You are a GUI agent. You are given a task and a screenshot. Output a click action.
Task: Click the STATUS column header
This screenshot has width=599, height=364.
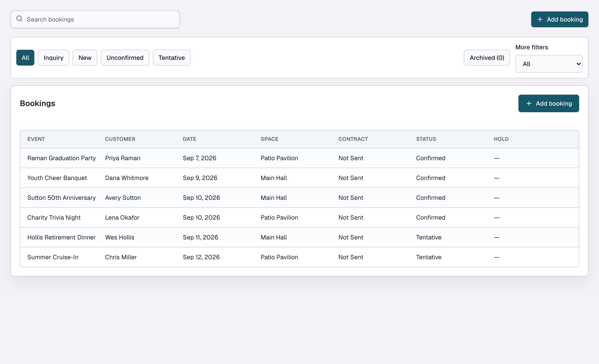426,139
